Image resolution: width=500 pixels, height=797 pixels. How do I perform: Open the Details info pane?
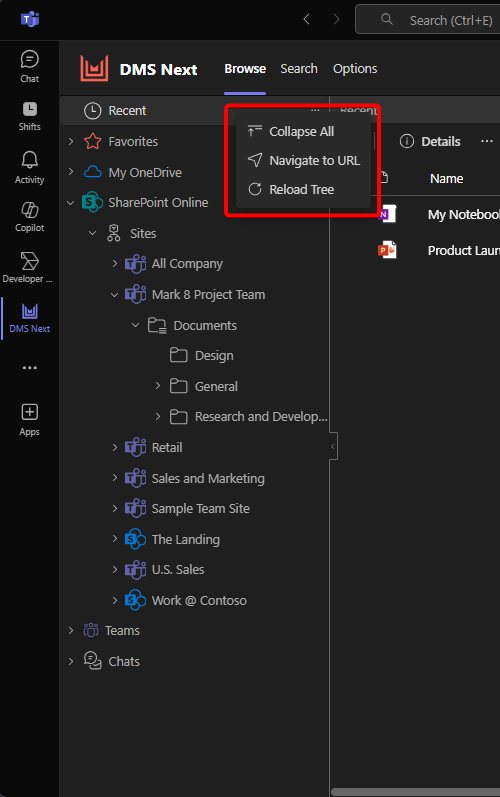430,141
